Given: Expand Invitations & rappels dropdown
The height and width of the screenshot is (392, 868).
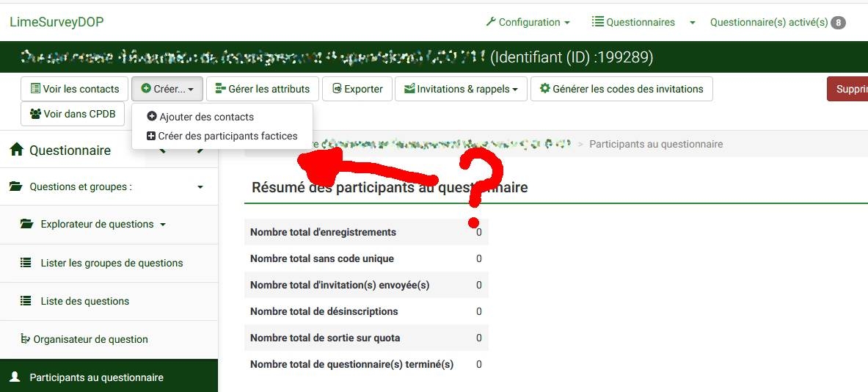Looking at the screenshot, I should pos(461,89).
